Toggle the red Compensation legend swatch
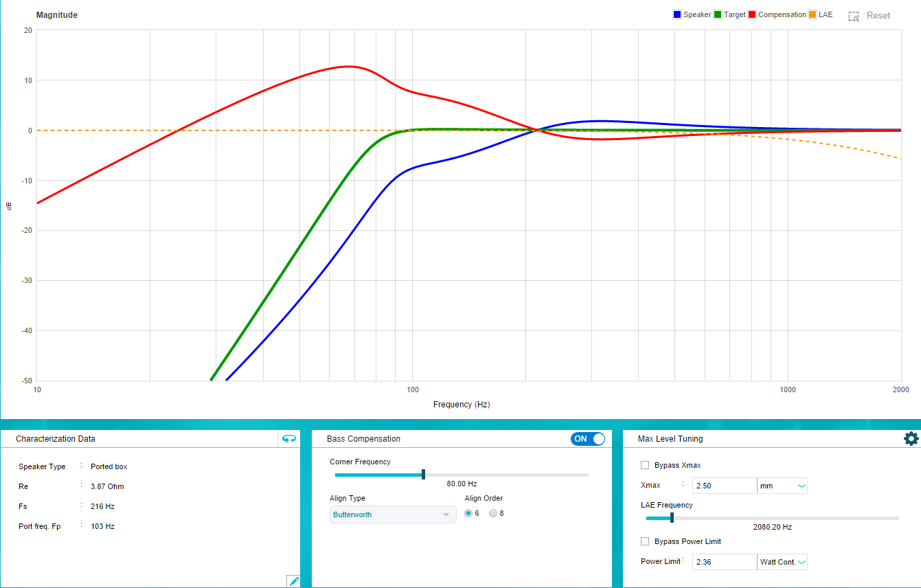This screenshot has width=921, height=588. [x=753, y=14]
